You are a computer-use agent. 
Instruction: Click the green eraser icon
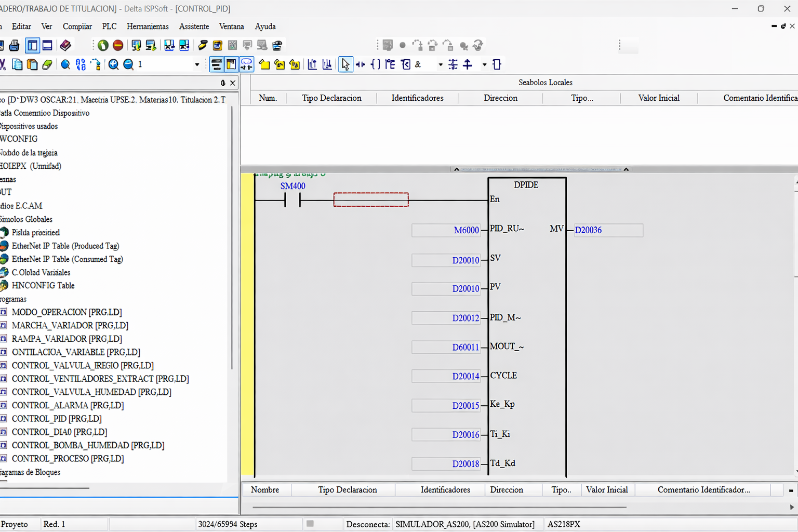tap(47, 64)
